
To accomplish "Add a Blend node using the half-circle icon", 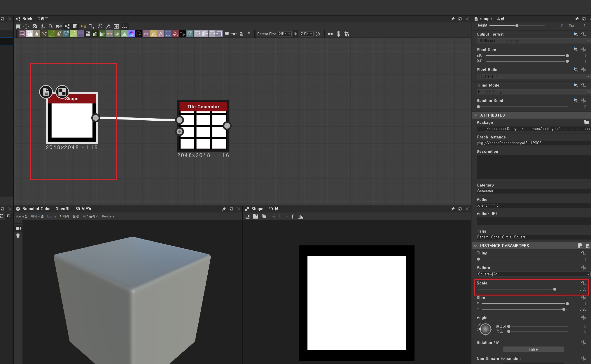I will (x=117, y=34).
